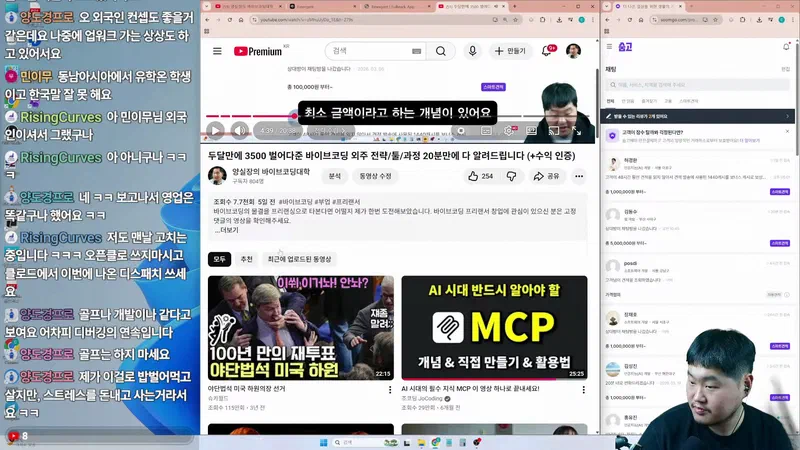Image resolution: width=800 pixels, height=450 pixels.
Task: Like the video with thumbs-up button
Action: click(480, 176)
